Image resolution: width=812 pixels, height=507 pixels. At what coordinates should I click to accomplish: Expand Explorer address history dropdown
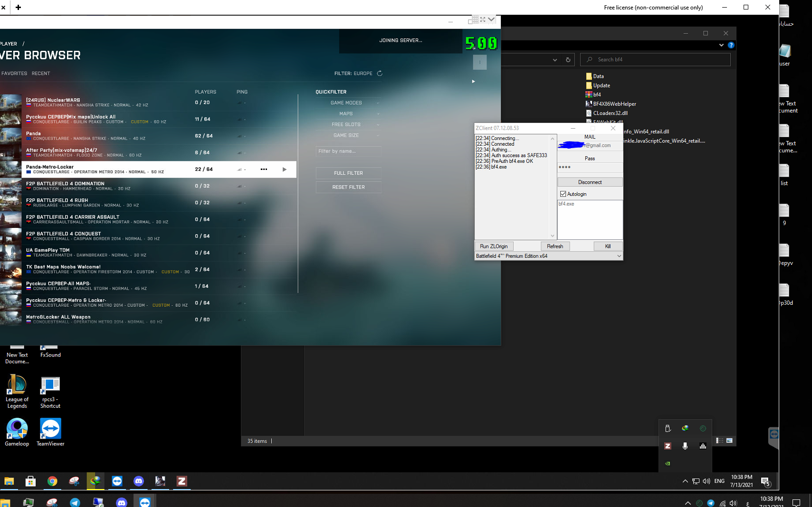tap(554, 60)
